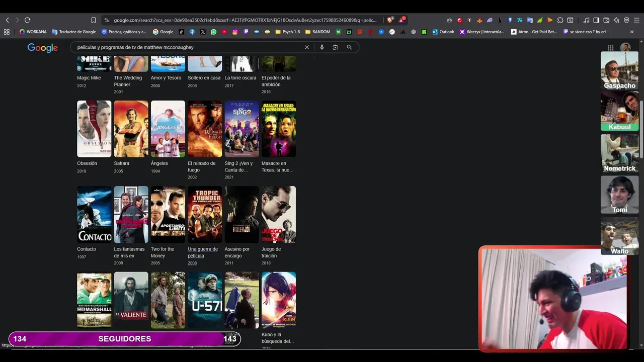Open the Sahara movie poster
The image size is (644, 362).
click(131, 129)
